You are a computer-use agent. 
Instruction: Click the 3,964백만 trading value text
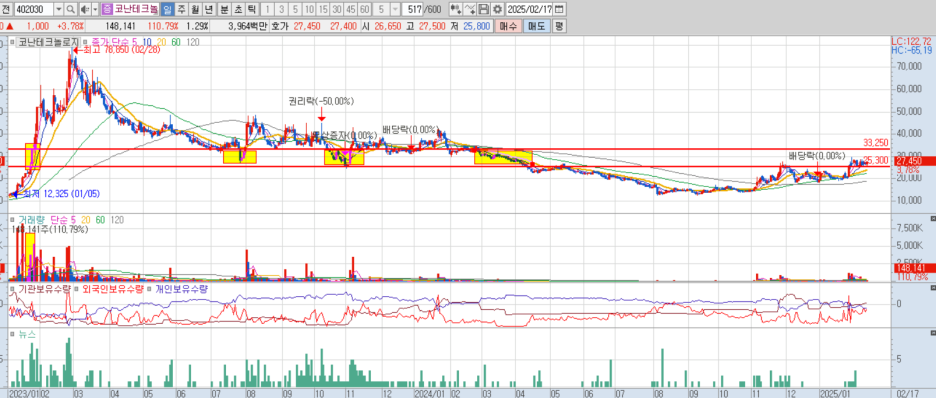tap(249, 26)
